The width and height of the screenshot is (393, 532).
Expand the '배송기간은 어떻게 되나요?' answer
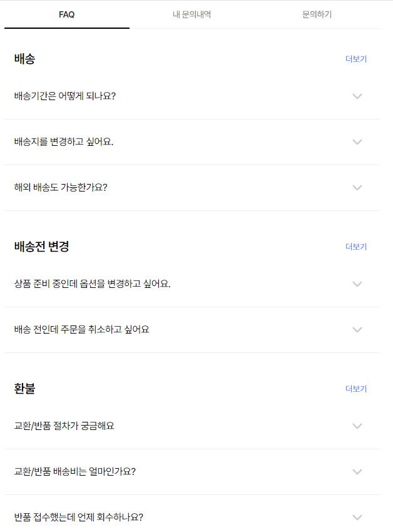click(x=357, y=96)
